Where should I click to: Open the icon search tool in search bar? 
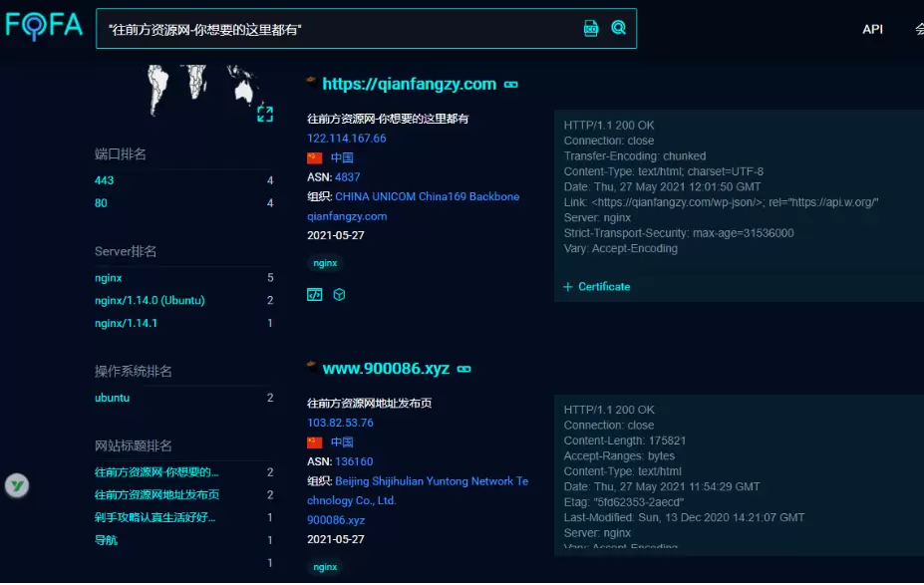590,28
